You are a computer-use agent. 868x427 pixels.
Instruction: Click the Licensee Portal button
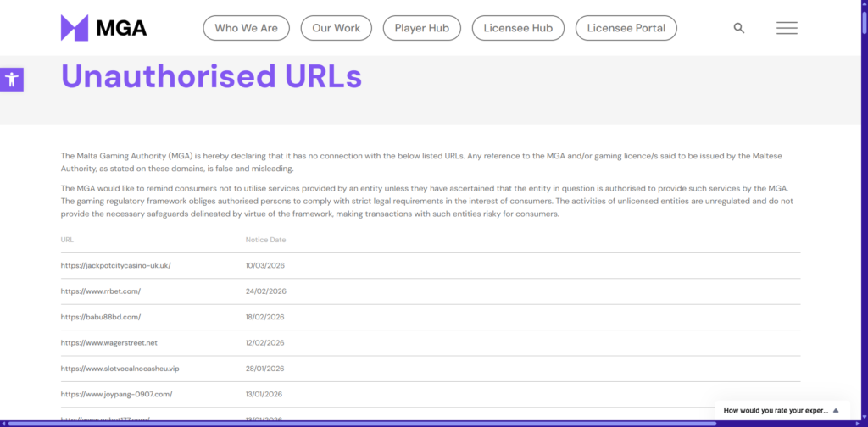(626, 28)
